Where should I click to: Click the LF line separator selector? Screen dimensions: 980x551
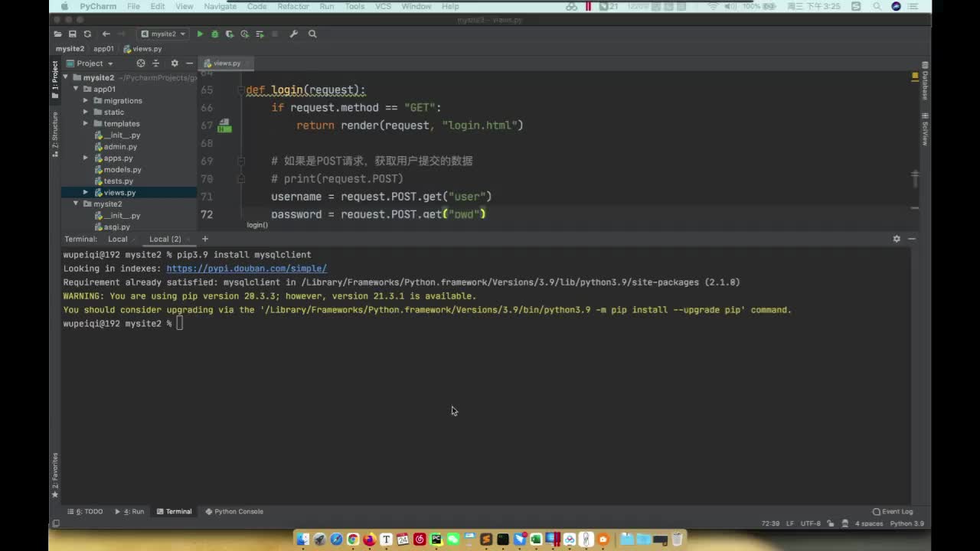click(x=790, y=523)
